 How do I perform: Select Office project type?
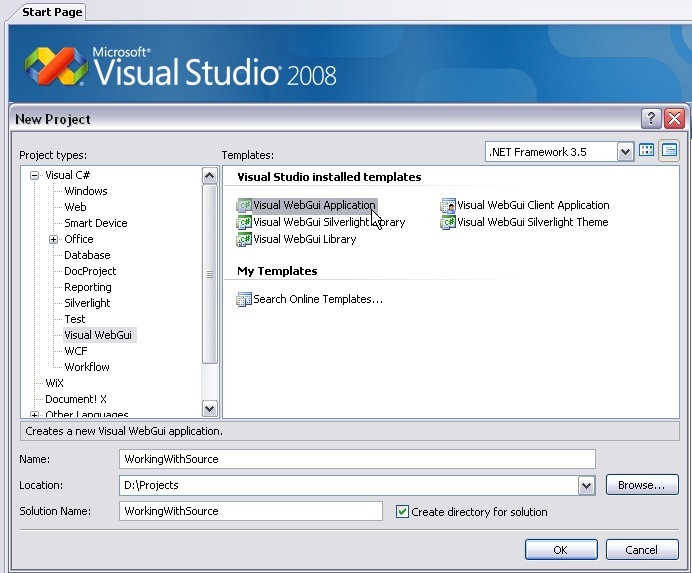point(79,239)
